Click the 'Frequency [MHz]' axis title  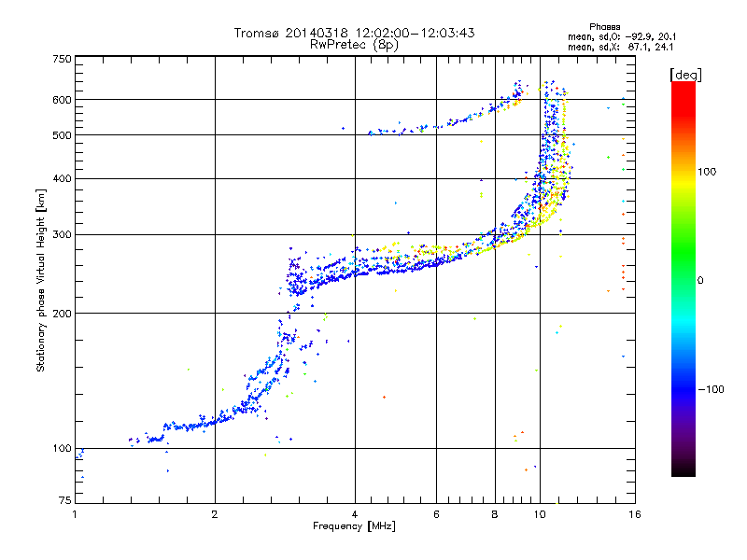click(354, 526)
